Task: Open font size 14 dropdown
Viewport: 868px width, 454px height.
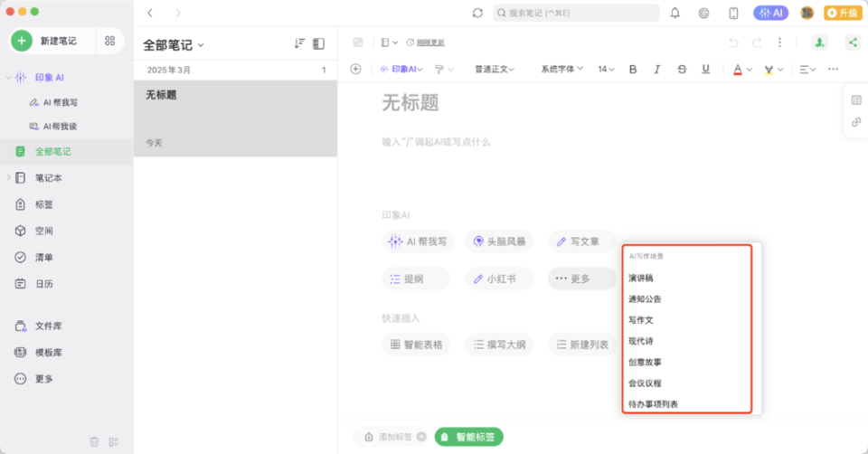Action: tap(606, 70)
